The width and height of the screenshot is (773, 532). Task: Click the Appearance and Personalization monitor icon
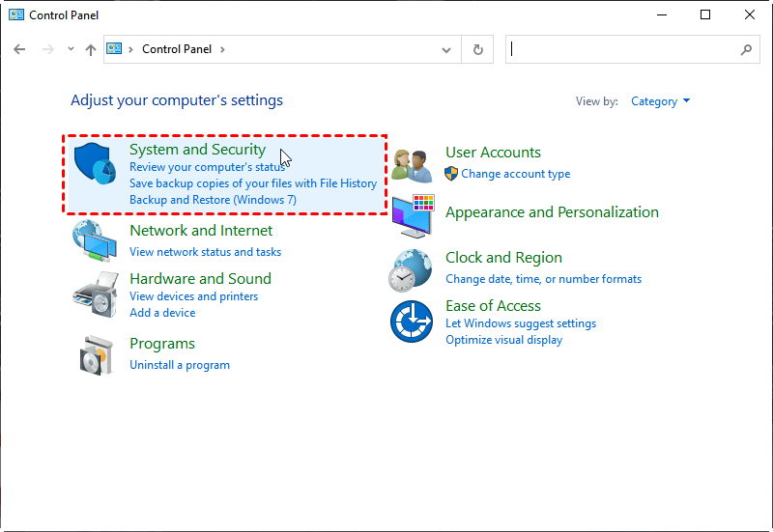click(414, 215)
